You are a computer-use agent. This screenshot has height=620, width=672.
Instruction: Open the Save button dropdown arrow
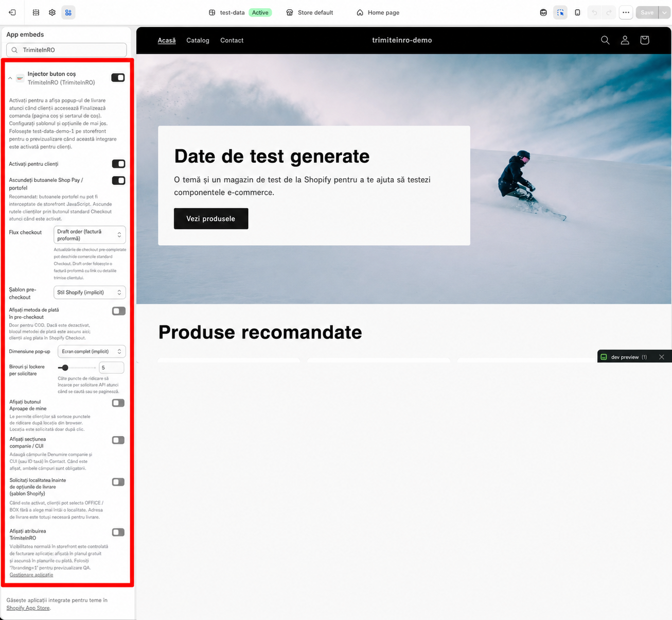click(664, 12)
